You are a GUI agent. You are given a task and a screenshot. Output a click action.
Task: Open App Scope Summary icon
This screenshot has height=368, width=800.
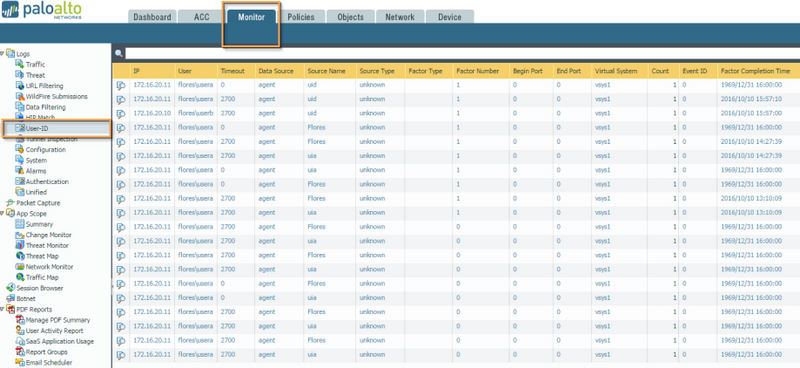coord(19,224)
